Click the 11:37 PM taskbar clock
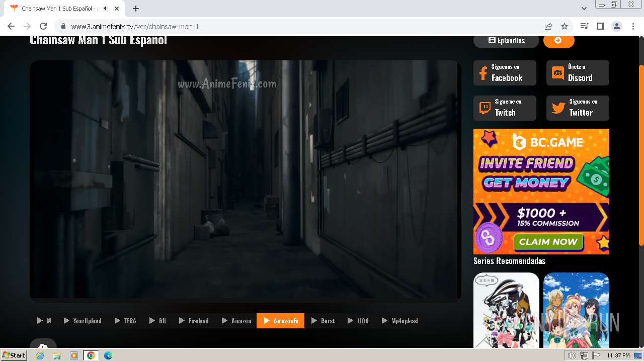Screen dimensions: 644x362 (618, 355)
